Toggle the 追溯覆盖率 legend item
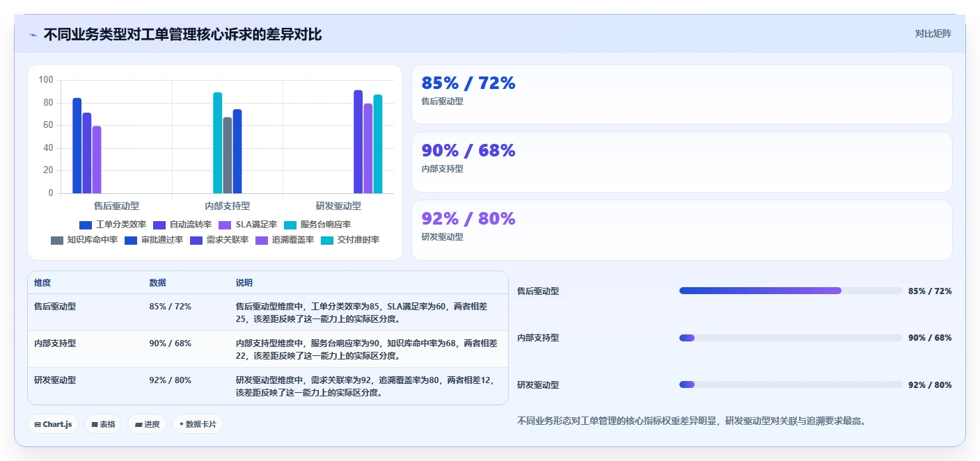The width and height of the screenshot is (980, 461). click(x=285, y=240)
